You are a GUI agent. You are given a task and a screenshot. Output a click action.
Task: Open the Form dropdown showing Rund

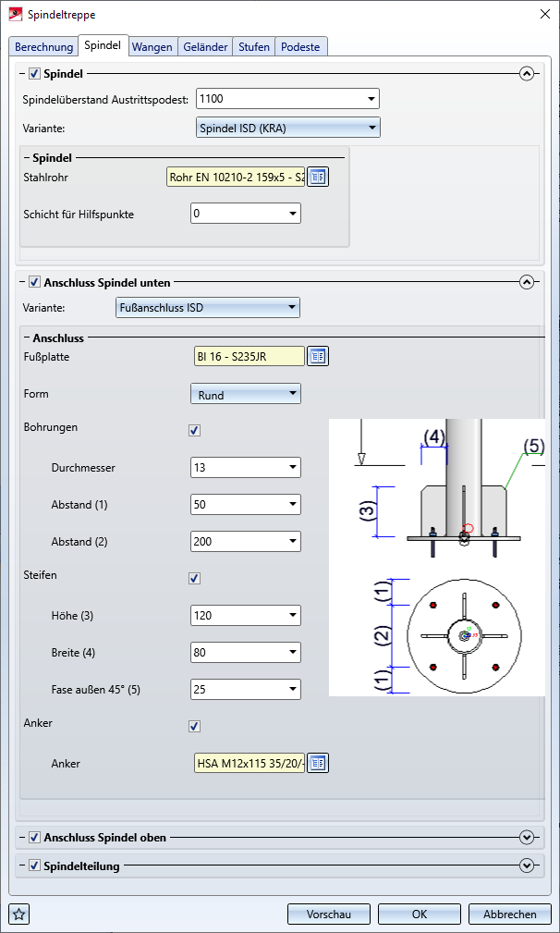(245, 395)
